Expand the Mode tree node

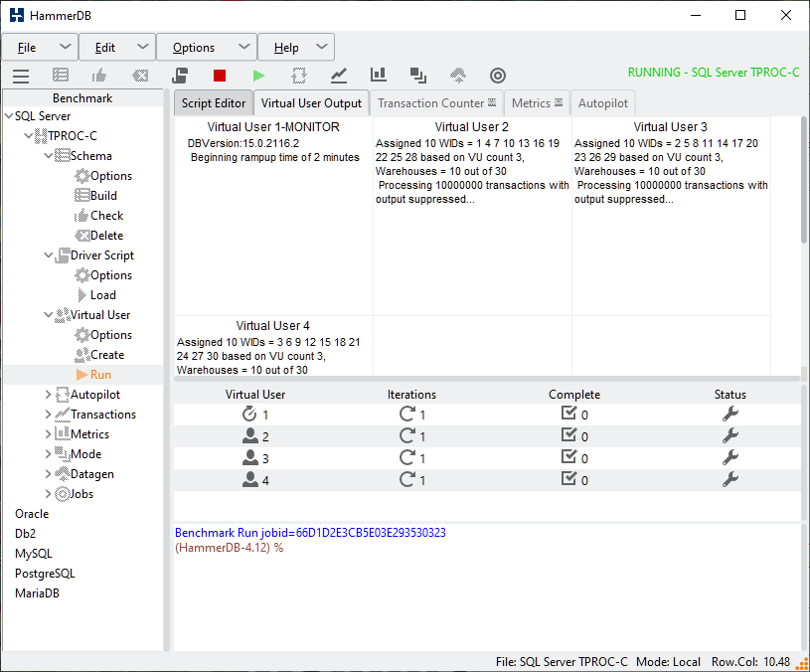coord(48,454)
